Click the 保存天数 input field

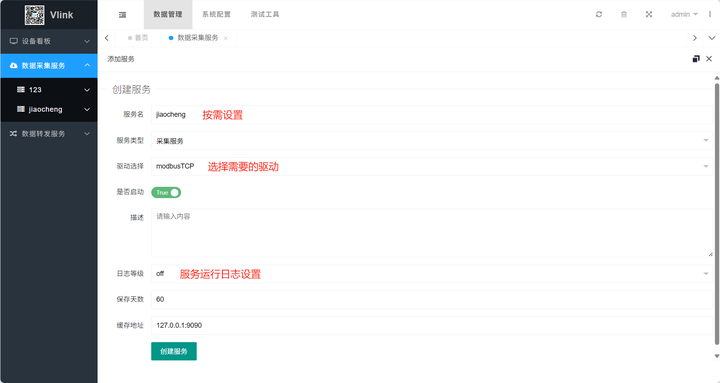coord(432,299)
